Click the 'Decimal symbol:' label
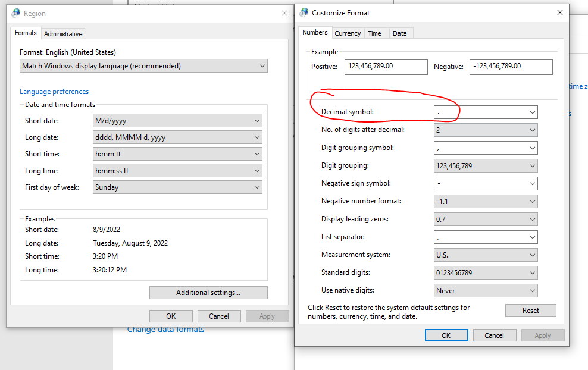The height and width of the screenshot is (370, 588). pyautogui.click(x=347, y=112)
